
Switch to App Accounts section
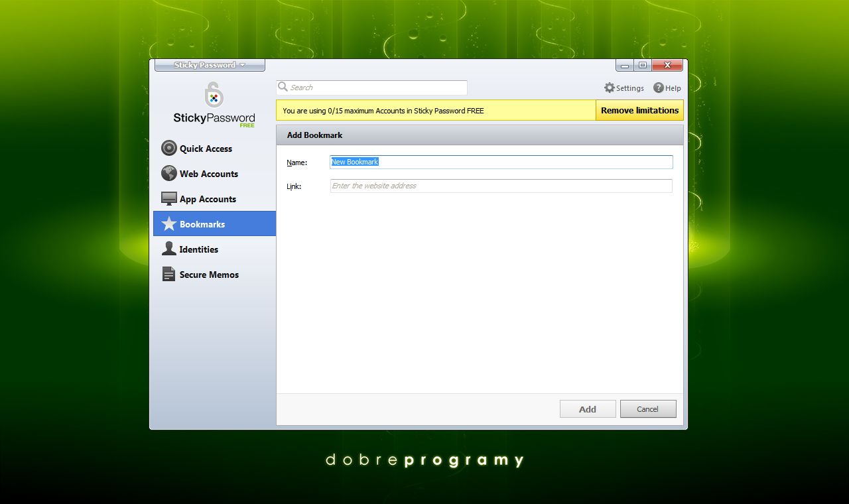214,199
